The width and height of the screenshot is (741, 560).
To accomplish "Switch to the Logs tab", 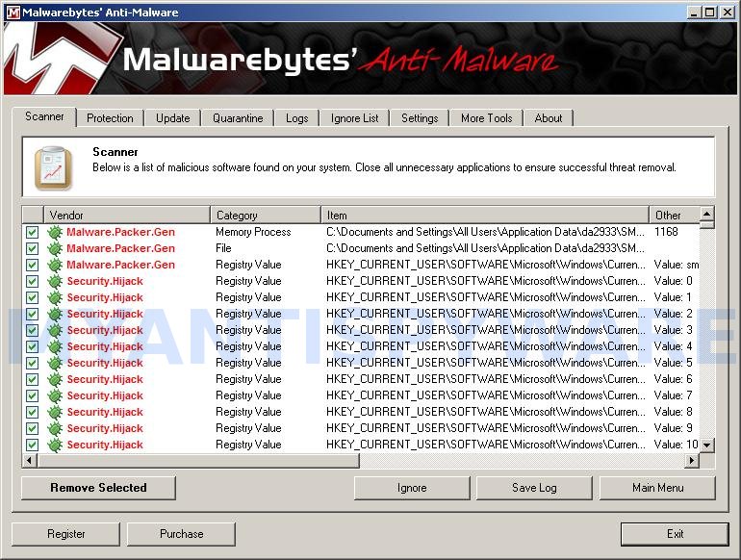I will click(296, 118).
